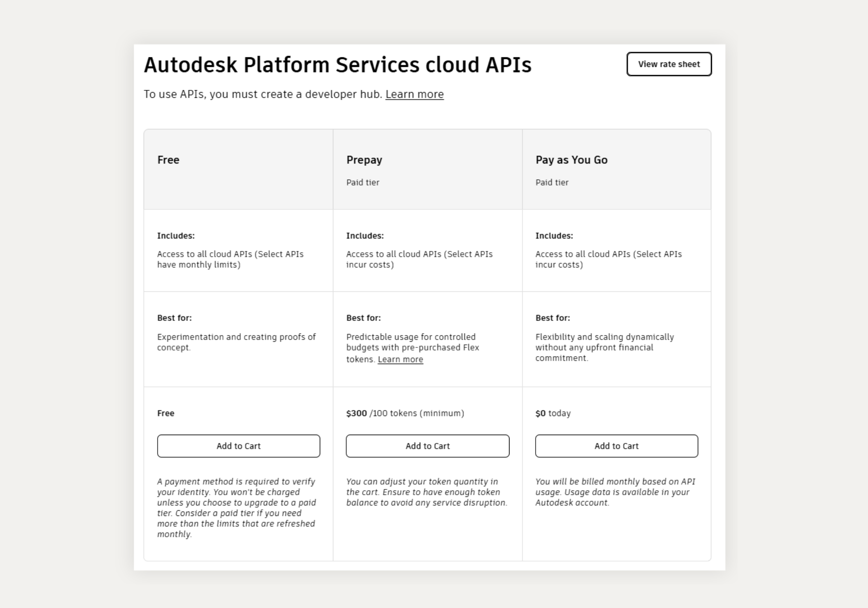The width and height of the screenshot is (868, 608).
Task: Select the Free column header
Action: [x=168, y=160]
